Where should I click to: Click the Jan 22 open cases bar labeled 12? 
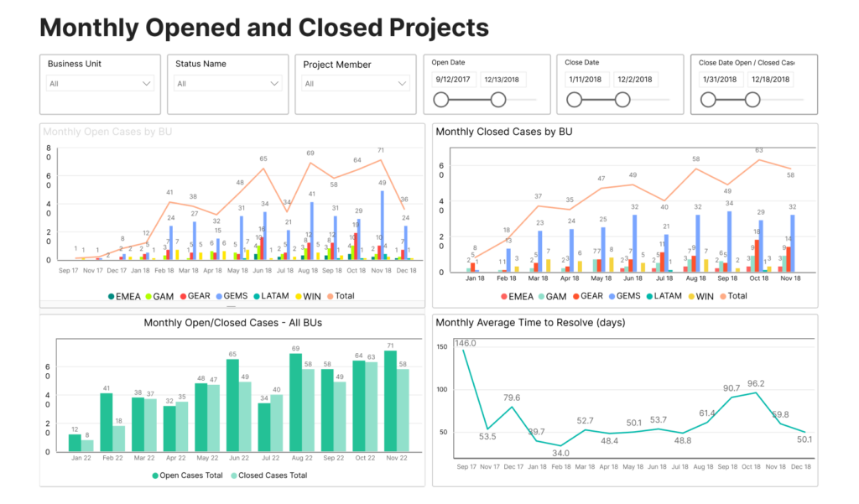tap(75, 443)
